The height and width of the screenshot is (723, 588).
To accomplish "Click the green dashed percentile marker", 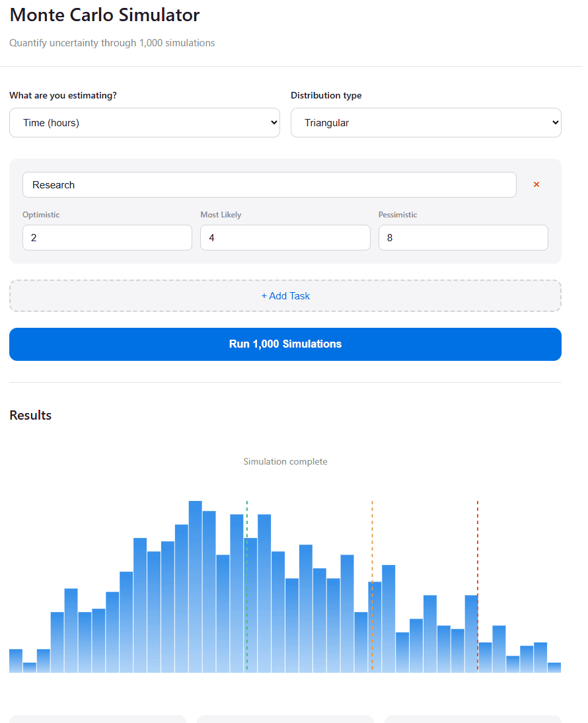I will [246, 585].
